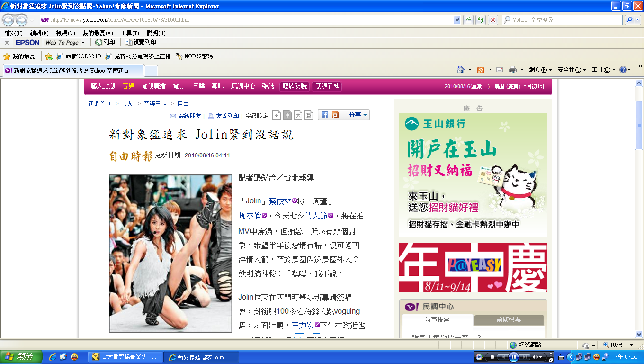This screenshot has height=364, width=644.
Task: Select 音樂 in the pink navigation bar
Action: [x=128, y=86]
